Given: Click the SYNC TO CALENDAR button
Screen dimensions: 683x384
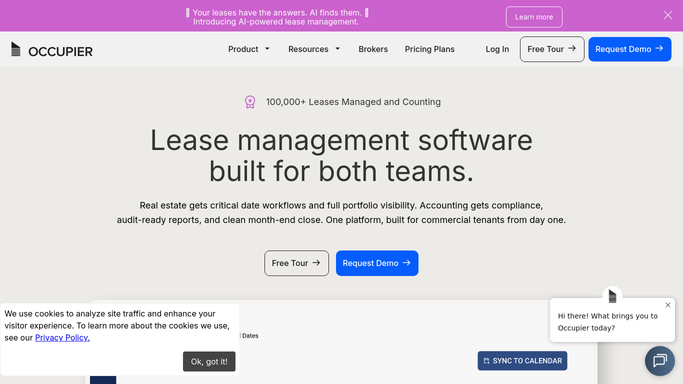Looking at the screenshot, I should pos(522,360).
